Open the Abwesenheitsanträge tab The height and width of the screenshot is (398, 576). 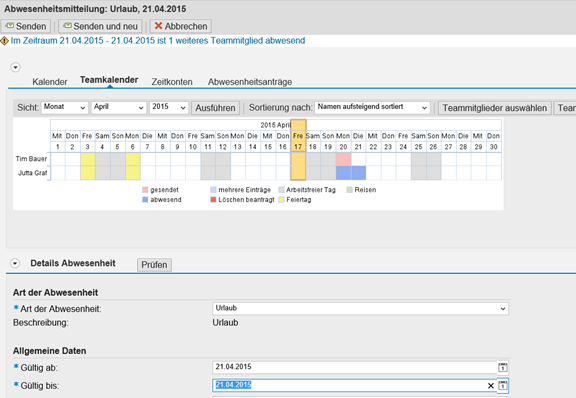(250, 82)
